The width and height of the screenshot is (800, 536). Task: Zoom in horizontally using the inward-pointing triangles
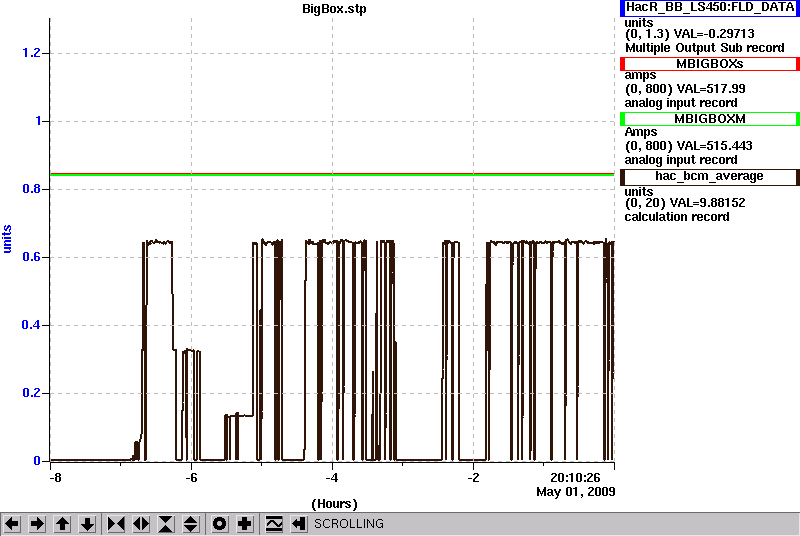116,524
